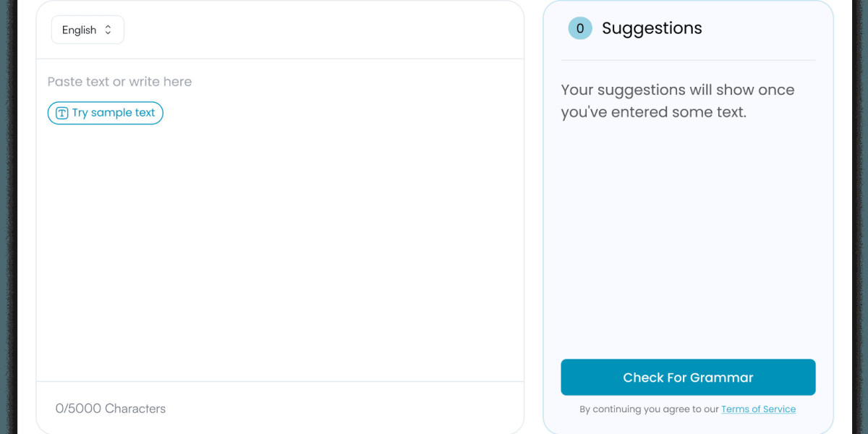The image size is (868, 434).
Task: Click the editor header bar right of the language selector
Action: pyautogui.click(x=325, y=30)
